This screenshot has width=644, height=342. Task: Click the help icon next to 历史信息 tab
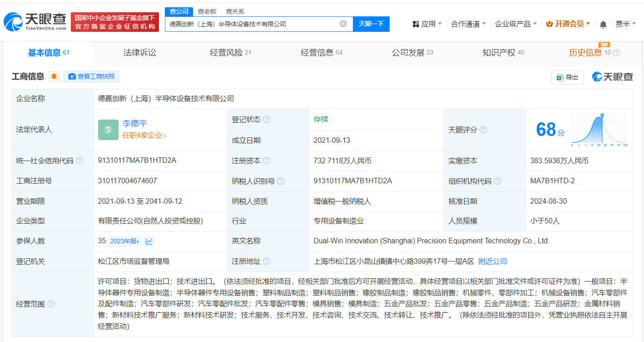pyautogui.click(x=616, y=53)
